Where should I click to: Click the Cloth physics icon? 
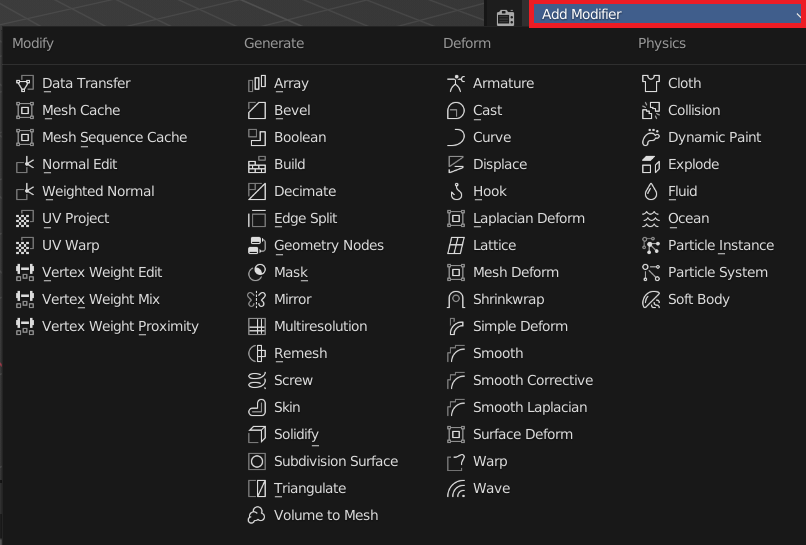tap(651, 84)
